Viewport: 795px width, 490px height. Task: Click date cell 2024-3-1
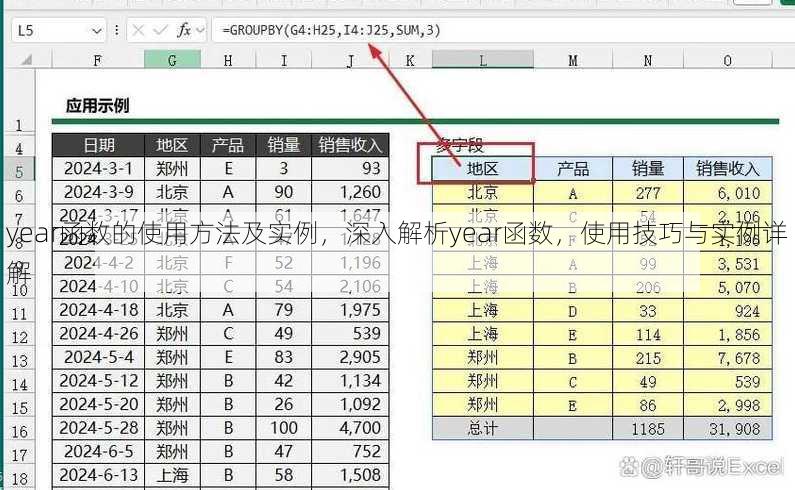point(98,168)
